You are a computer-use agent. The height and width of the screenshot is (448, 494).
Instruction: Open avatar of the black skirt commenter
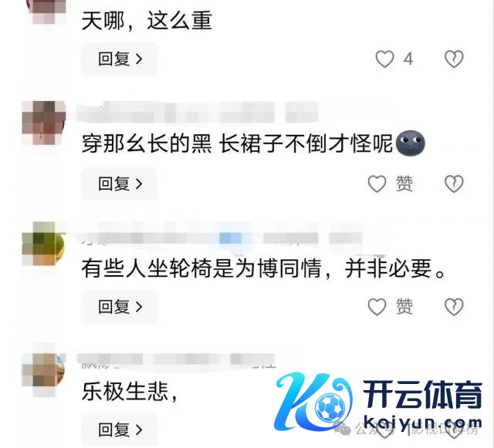point(43,123)
